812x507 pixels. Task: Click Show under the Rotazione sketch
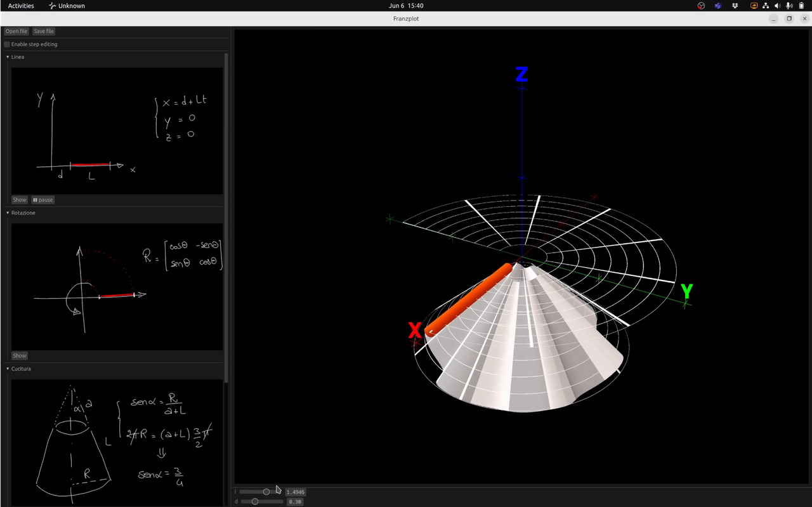coord(20,356)
